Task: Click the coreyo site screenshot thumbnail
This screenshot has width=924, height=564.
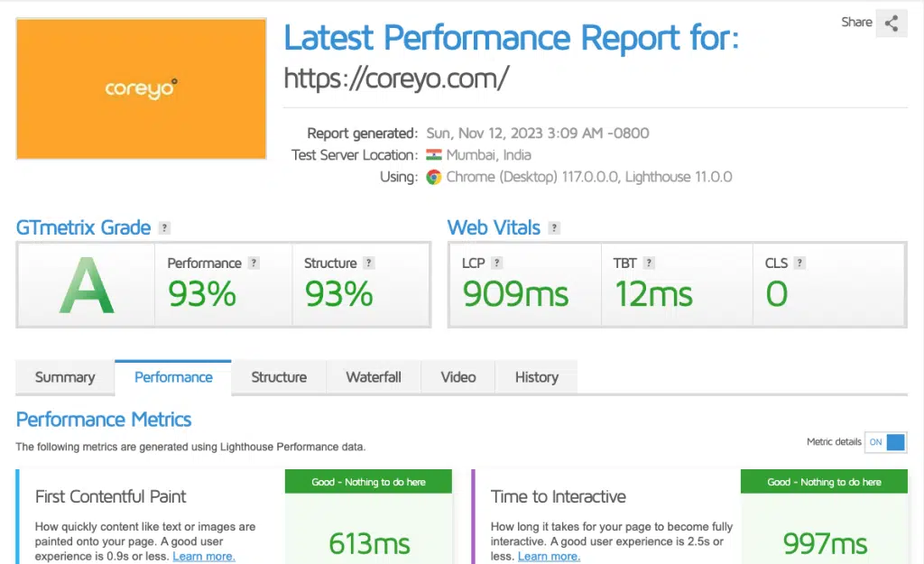Action: [x=142, y=88]
